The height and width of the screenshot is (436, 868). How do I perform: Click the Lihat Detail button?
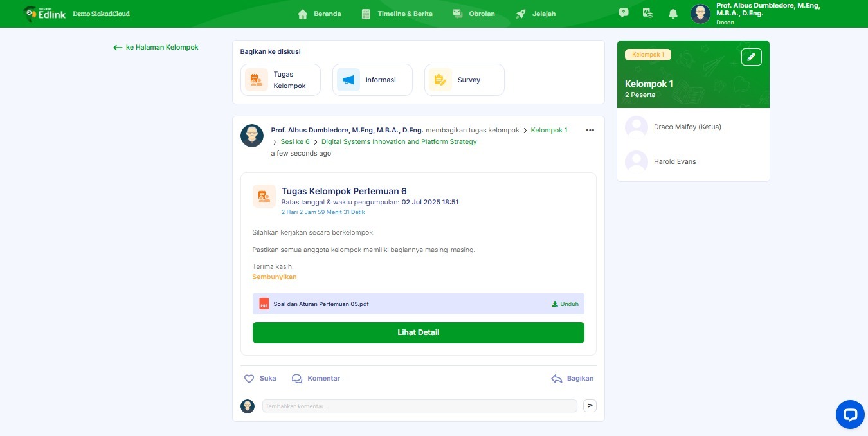tap(418, 332)
